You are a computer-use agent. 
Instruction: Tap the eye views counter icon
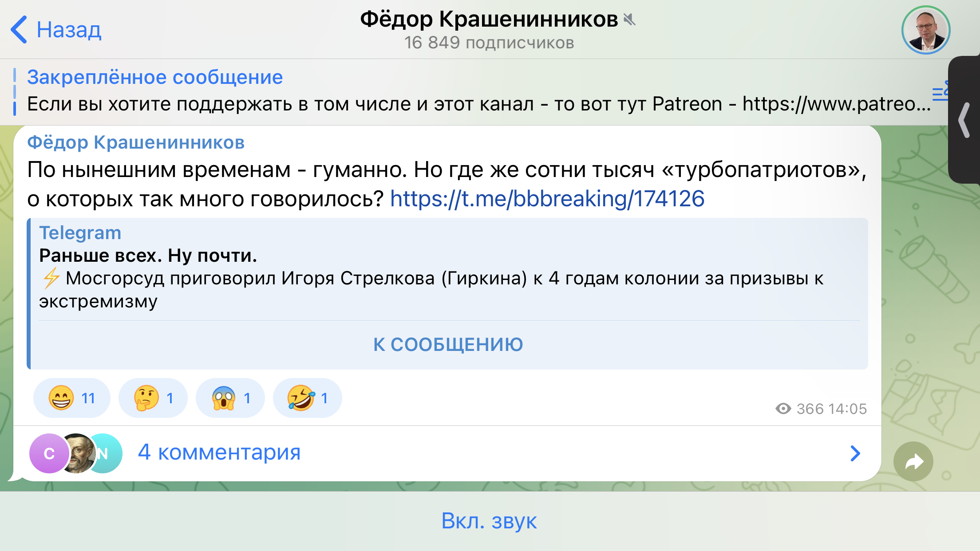tap(783, 409)
